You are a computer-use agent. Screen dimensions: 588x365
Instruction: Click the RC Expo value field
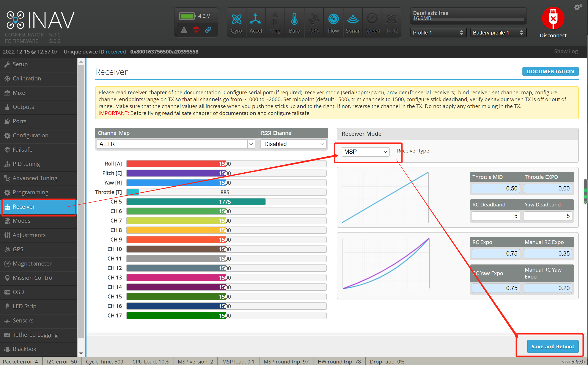495,254
